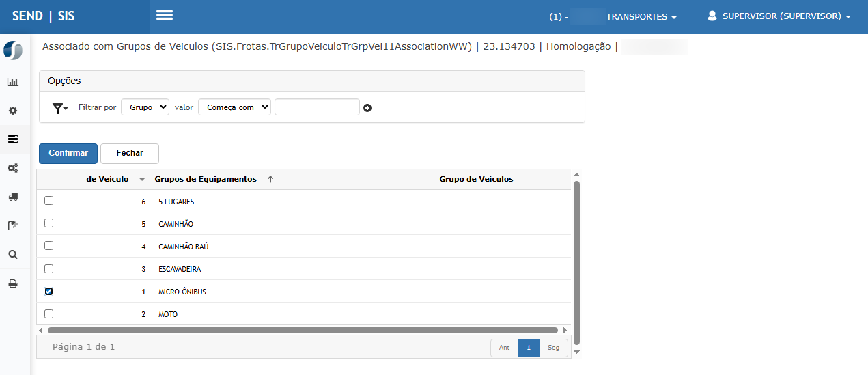Expand the 'Começa com' operator dropdown

[x=234, y=107]
